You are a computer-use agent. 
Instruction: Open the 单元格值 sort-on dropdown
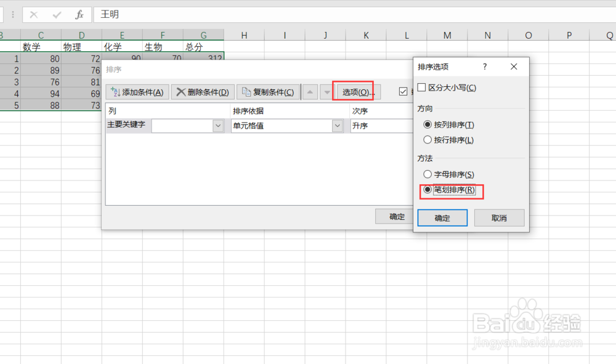(337, 126)
